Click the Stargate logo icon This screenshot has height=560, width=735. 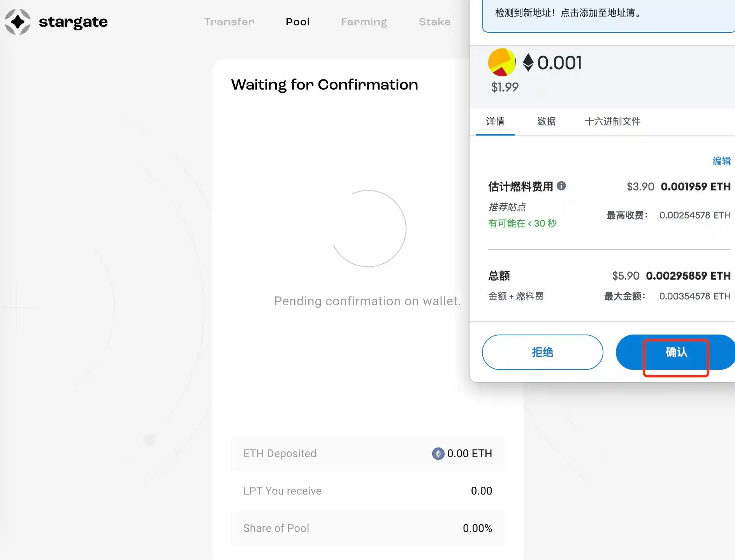(18, 22)
